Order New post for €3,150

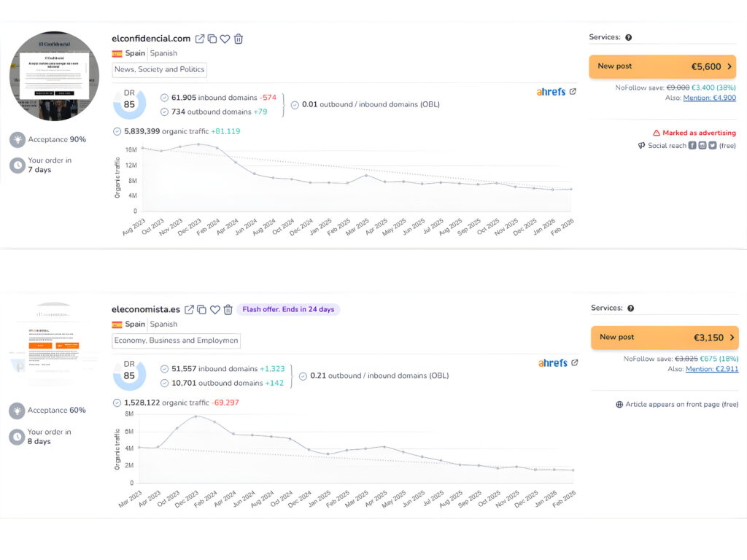pos(664,338)
